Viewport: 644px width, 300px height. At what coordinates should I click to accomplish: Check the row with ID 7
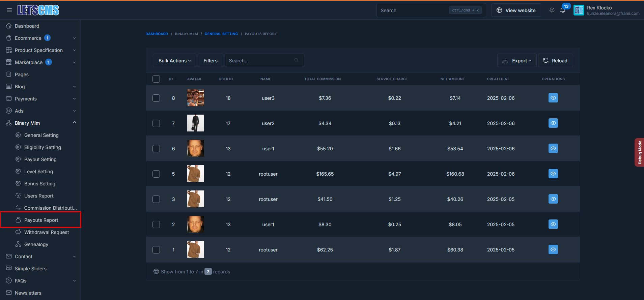156,123
